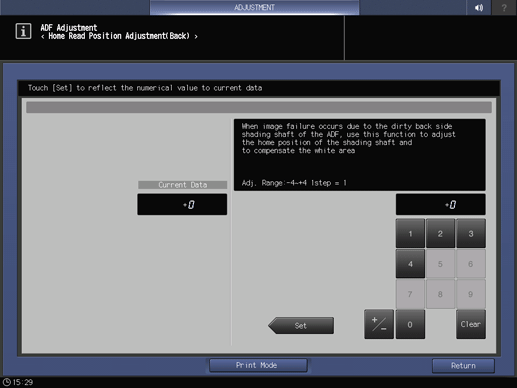Click the Current Data value field
517x388 pixels.
pyautogui.click(x=182, y=204)
